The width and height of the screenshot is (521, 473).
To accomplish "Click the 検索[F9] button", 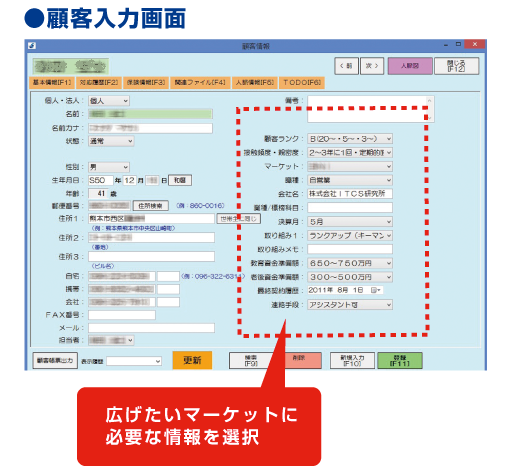I will pyautogui.click(x=251, y=361).
